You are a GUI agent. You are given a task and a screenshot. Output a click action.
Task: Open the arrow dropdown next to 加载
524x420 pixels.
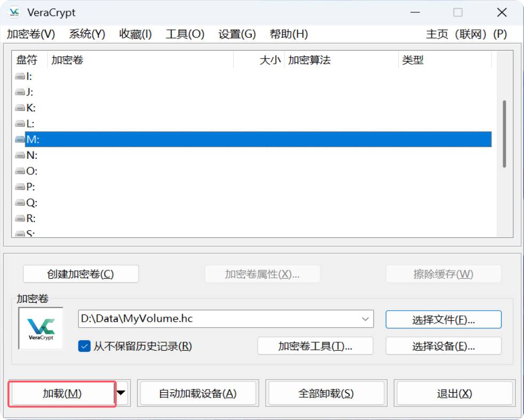click(x=122, y=393)
